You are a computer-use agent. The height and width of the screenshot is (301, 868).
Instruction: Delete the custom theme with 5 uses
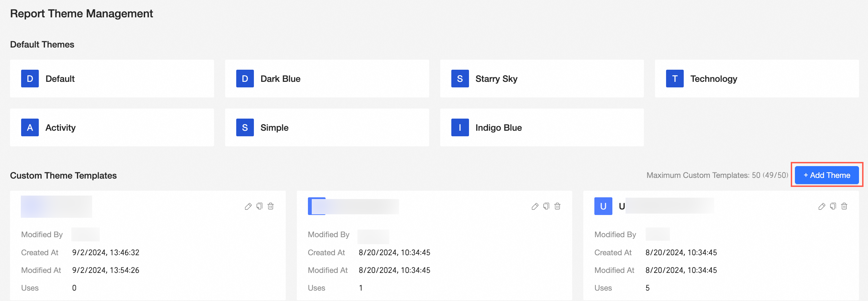844,206
